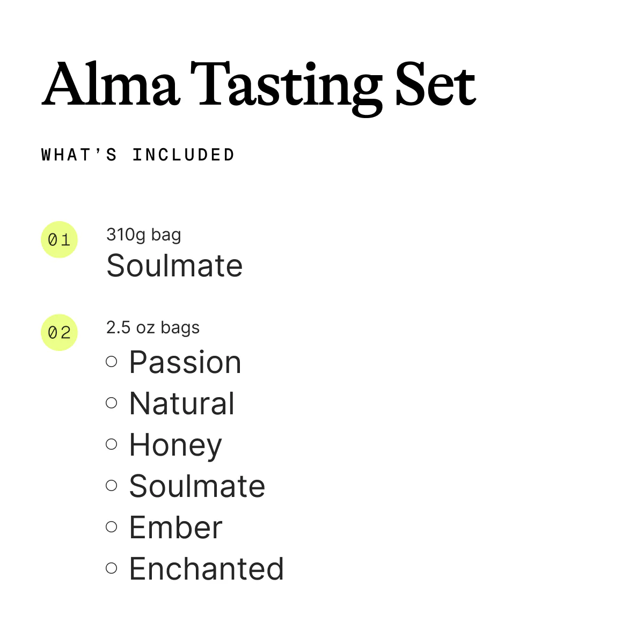Screen dimensions: 644x644
Task: Click Soulmate in the 2.5 oz bags list
Action: [197, 486]
